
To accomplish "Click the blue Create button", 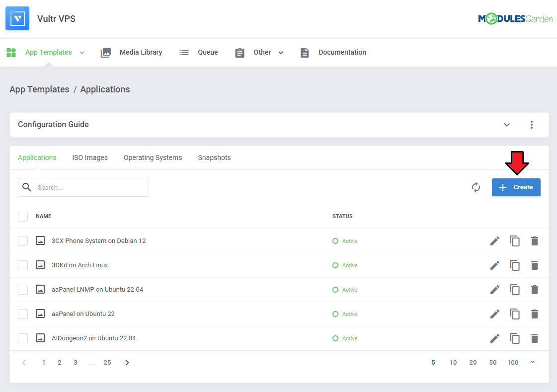I will (516, 187).
